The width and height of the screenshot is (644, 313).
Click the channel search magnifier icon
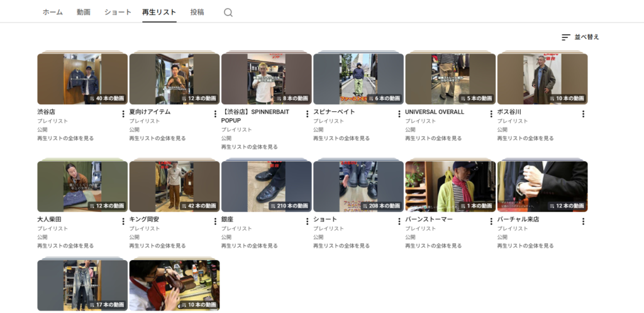228,13
